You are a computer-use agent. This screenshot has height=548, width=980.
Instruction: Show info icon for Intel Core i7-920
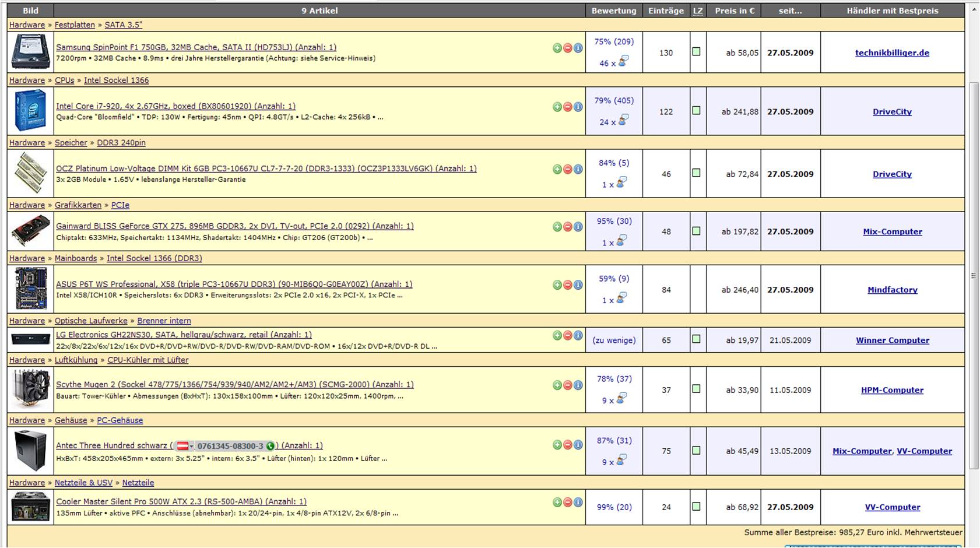[x=578, y=107]
